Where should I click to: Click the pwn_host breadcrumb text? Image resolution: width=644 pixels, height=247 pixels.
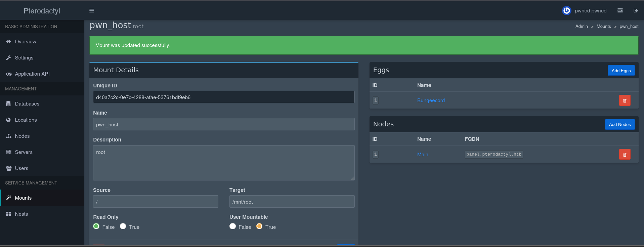629,27
